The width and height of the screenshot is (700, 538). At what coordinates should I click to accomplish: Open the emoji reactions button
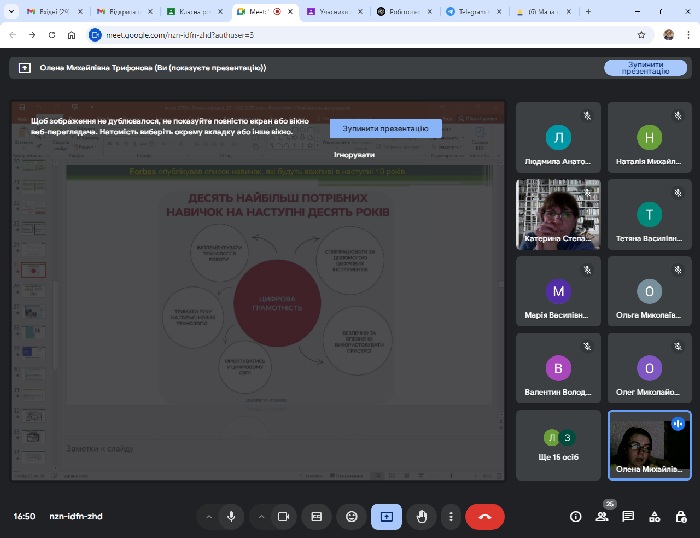coord(351,516)
